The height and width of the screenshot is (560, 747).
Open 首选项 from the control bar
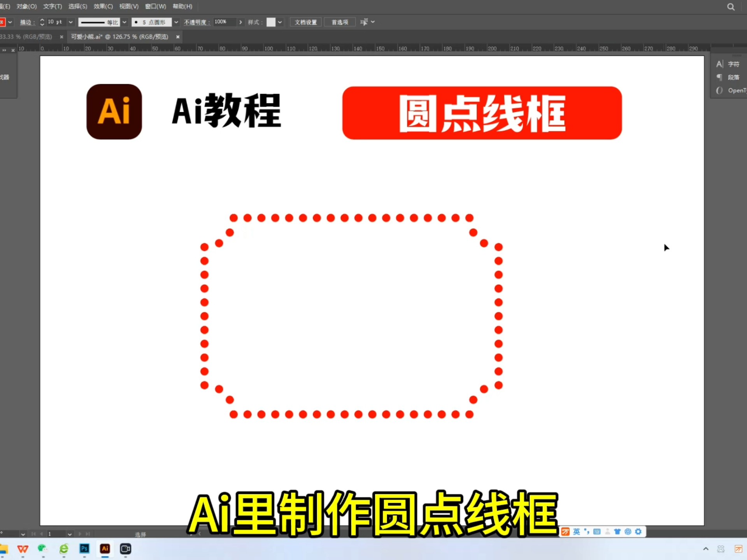pos(339,22)
